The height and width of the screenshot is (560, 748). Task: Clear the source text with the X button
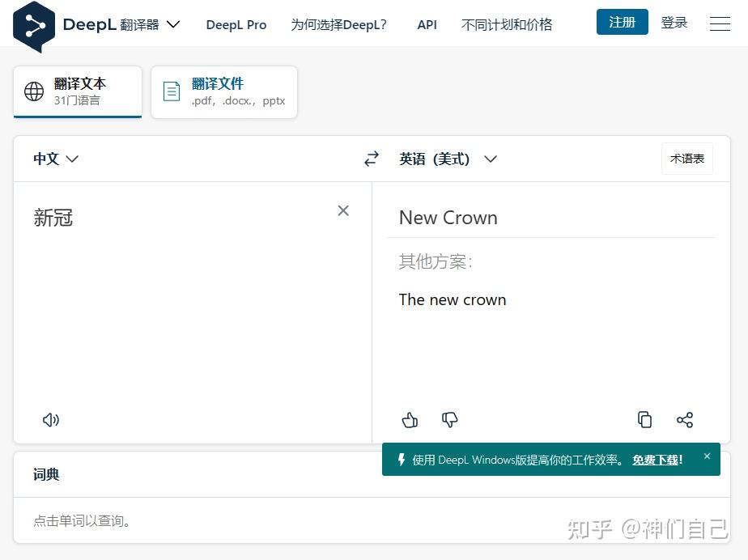(342, 210)
